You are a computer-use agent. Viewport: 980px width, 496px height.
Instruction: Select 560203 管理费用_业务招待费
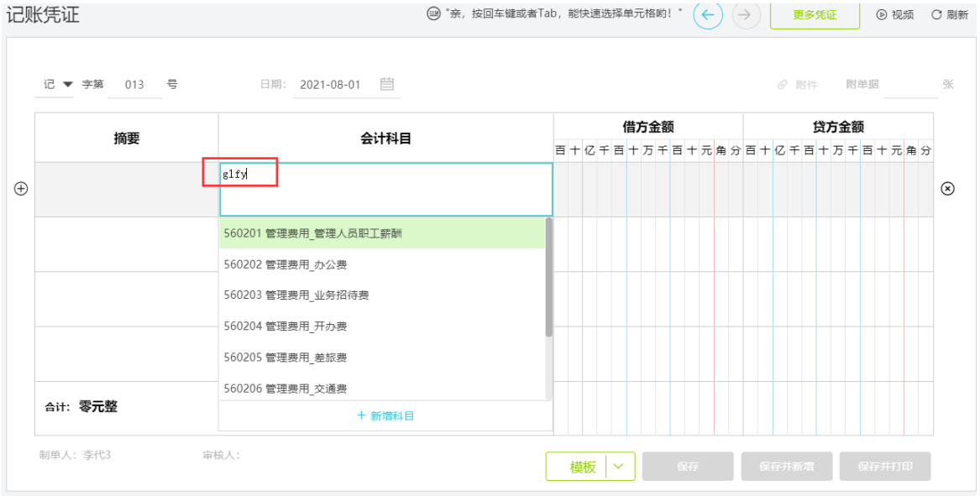(382, 295)
